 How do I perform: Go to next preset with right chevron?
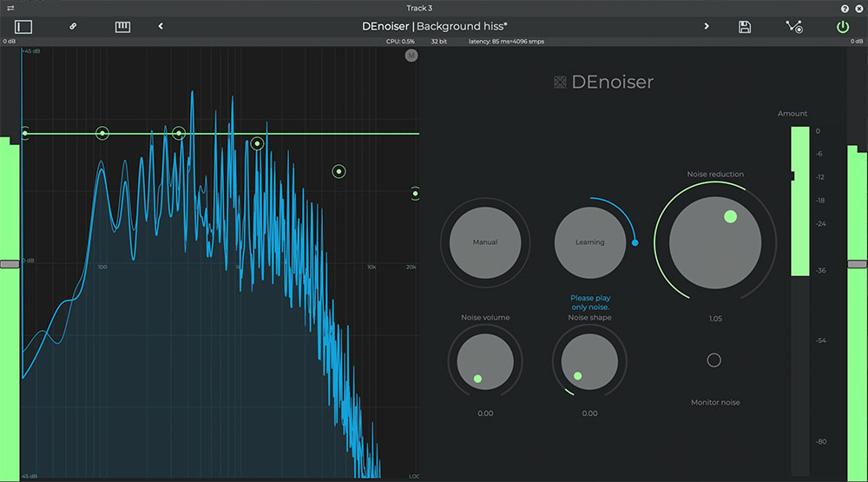tap(707, 27)
